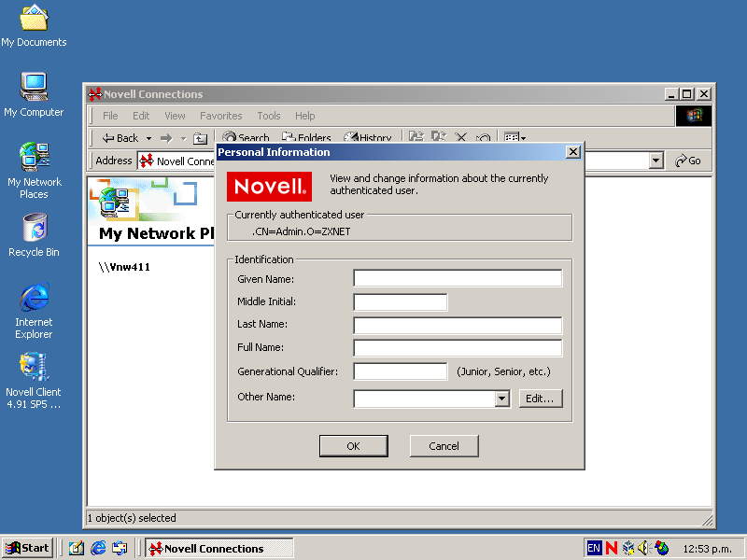Click the .CN=Admin.O=ZXNET user text
Viewport: 747px width, 560px height.
tap(301, 231)
